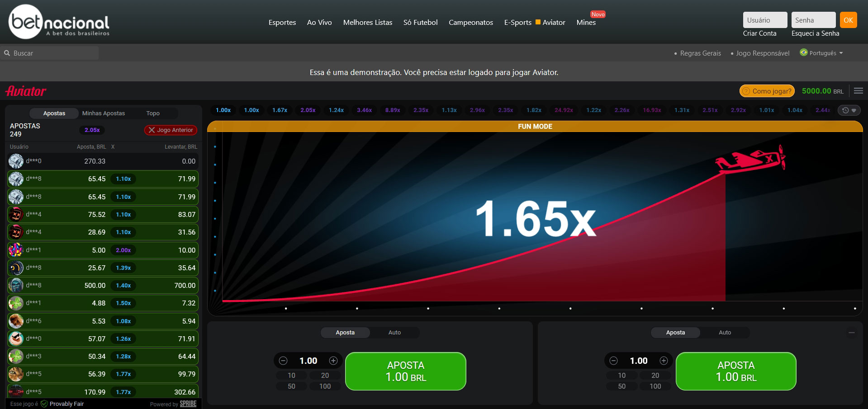Viewport: 868px width, 409px height.
Task: Switch to the Topo tab
Action: coord(153,113)
